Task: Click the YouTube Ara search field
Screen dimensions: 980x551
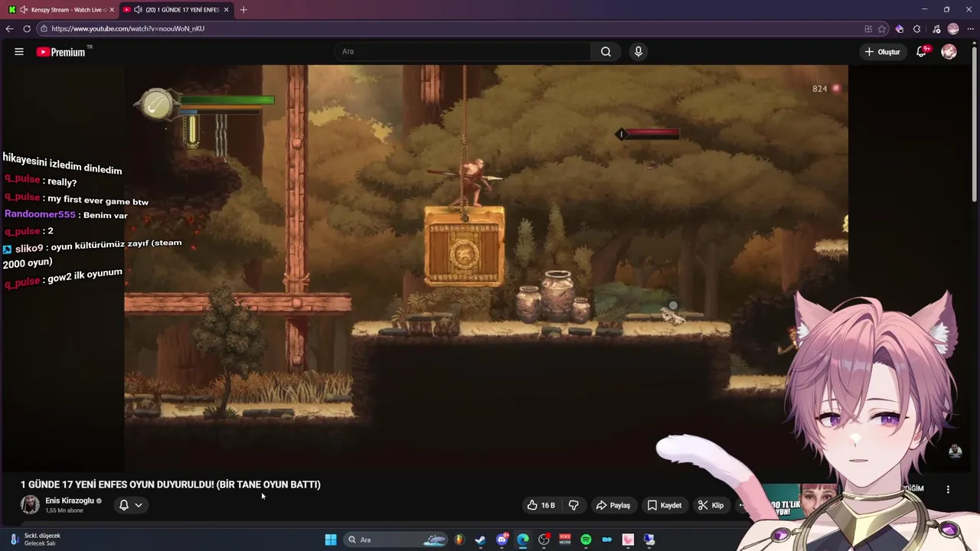Action: 462,51
